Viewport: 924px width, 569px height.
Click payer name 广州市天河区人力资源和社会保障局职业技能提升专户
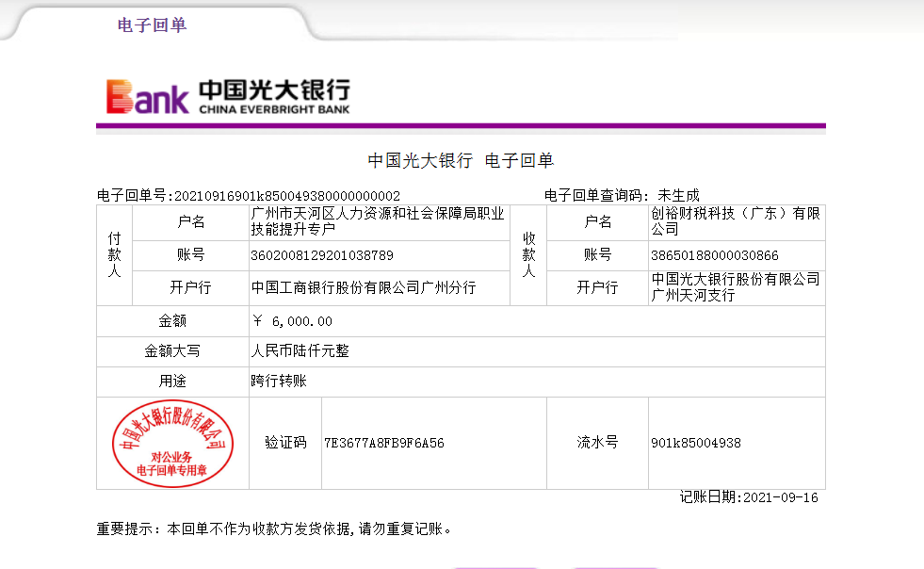[x=378, y=221]
